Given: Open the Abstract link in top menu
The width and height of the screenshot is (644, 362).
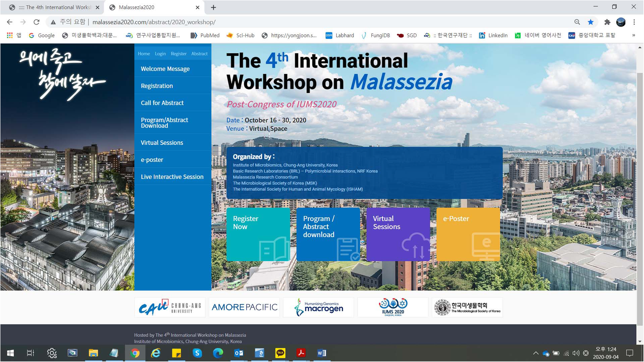Looking at the screenshot, I should click(x=199, y=54).
